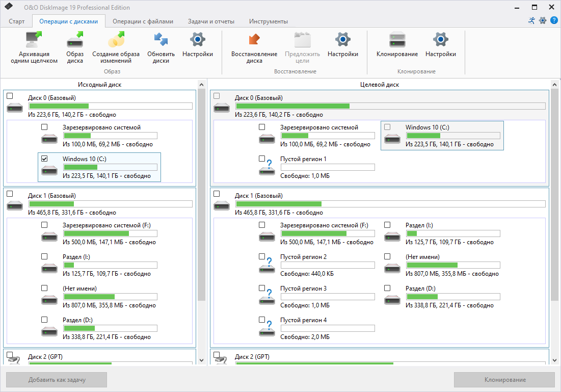The width and height of the screenshot is (561, 392).
Task: Check source Диск 1 (Базовый) checkbox
Action: pos(10,194)
